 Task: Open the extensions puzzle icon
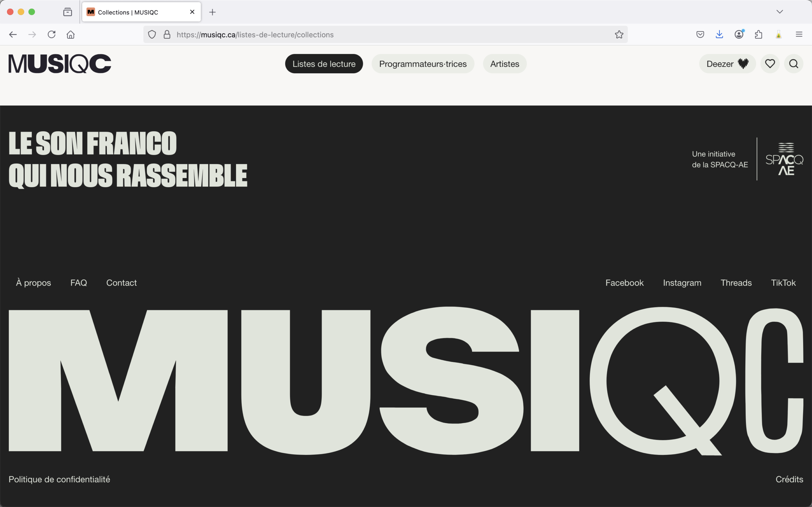pyautogui.click(x=759, y=35)
